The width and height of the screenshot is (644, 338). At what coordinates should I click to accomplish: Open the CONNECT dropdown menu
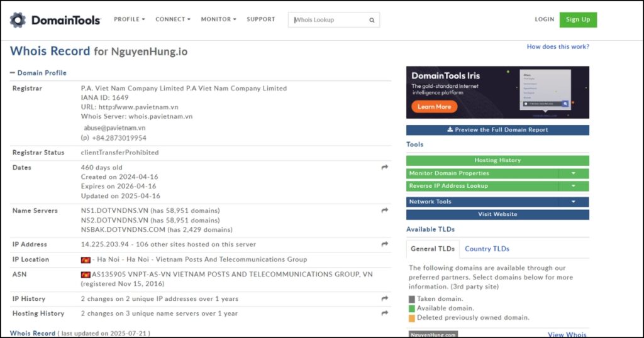point(173,19)
